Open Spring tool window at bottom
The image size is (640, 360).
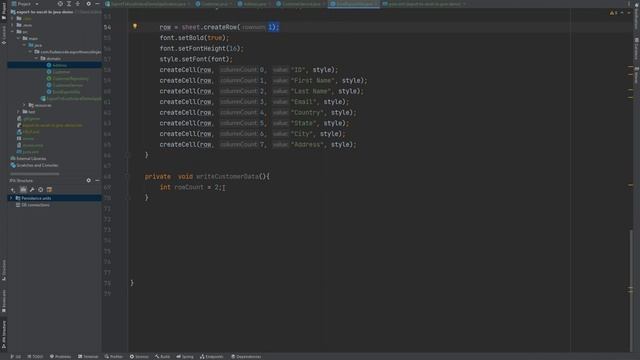coord(185,356)
